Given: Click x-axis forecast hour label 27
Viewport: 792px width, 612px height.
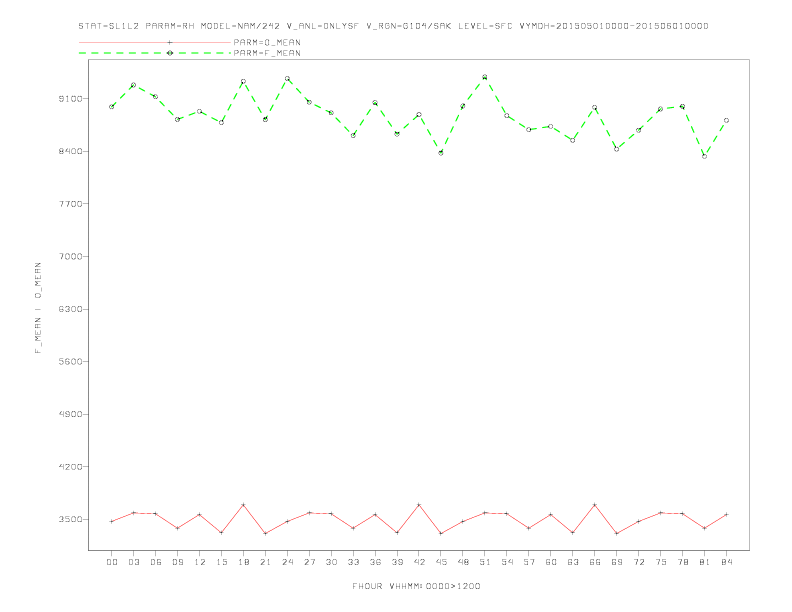Looking at the screenshot, I should (x=309, y=562).
